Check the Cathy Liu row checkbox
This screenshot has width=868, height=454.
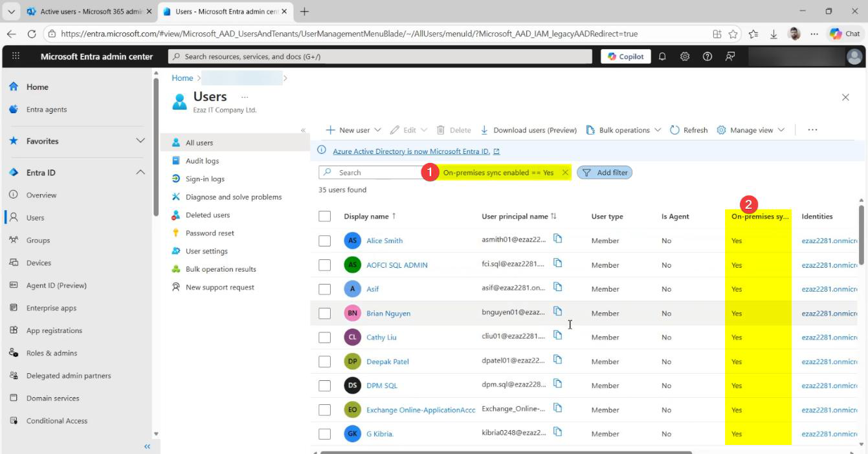[x=325, y=337]
